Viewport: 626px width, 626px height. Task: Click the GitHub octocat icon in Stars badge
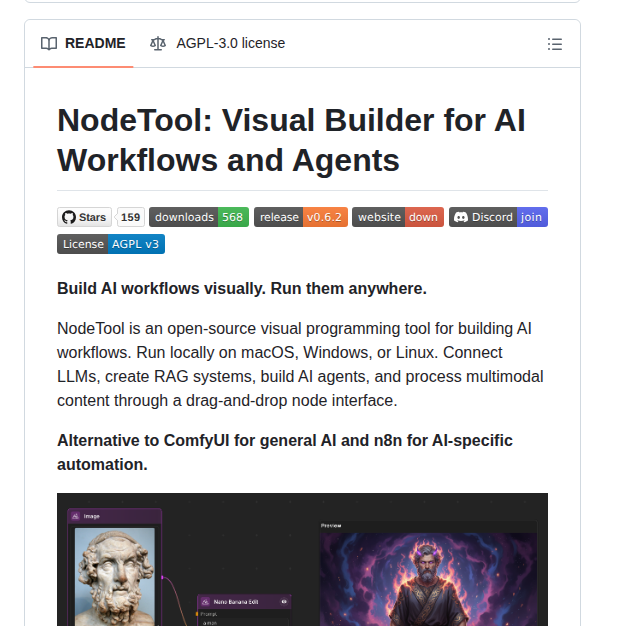click(x=69, y=217)
